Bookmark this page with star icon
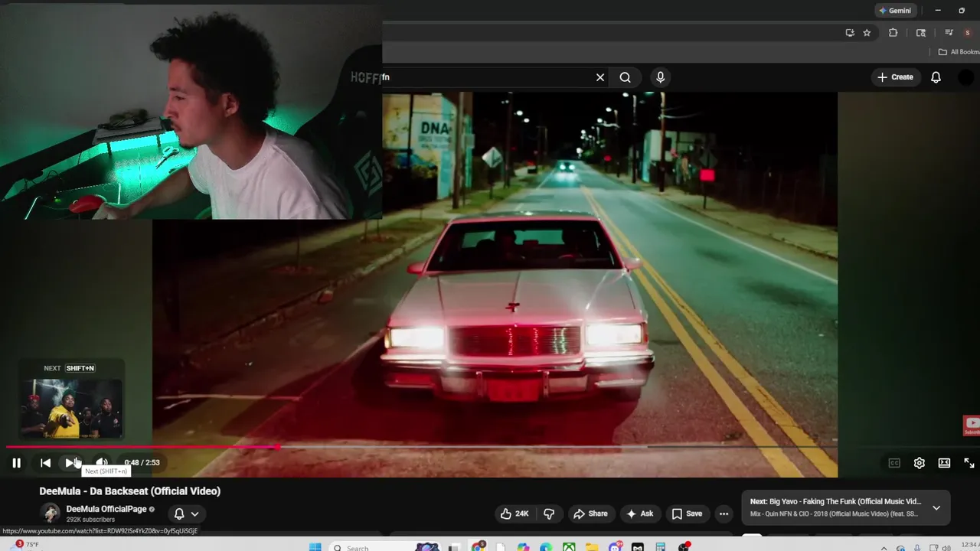980x551 pixels. pos(867,33)
